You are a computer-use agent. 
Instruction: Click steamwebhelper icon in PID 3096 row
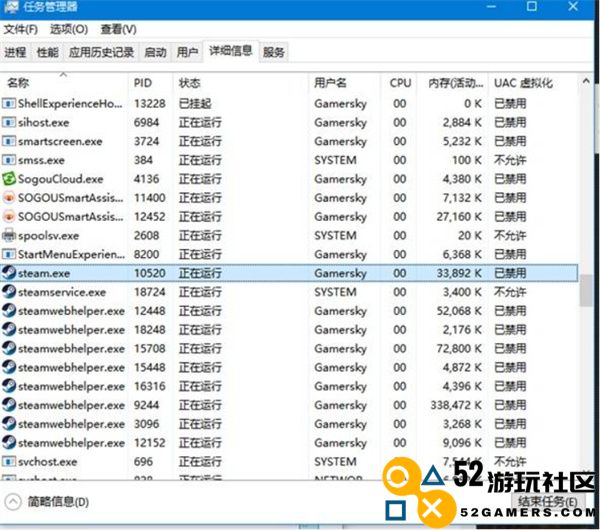(x=9, y=424)
